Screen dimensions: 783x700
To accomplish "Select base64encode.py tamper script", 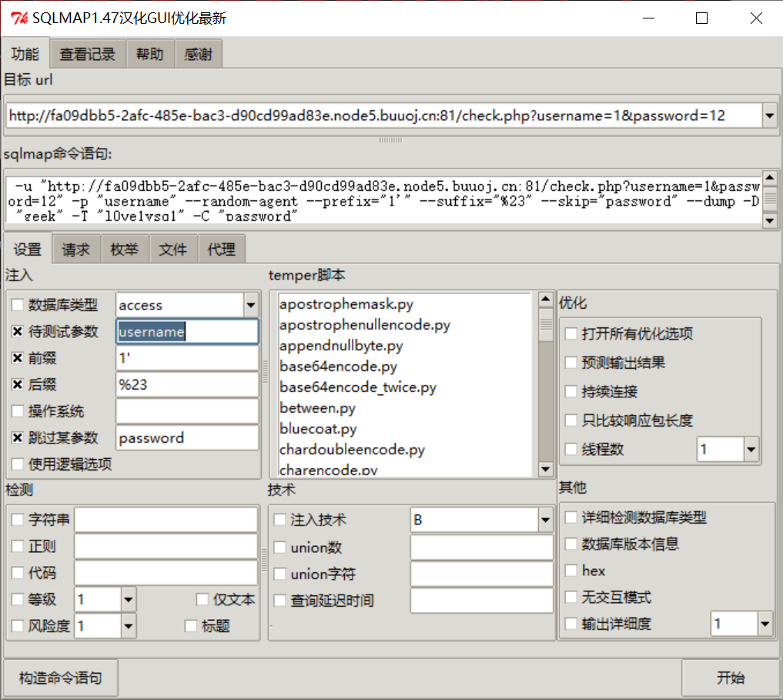I will (339, 367).
